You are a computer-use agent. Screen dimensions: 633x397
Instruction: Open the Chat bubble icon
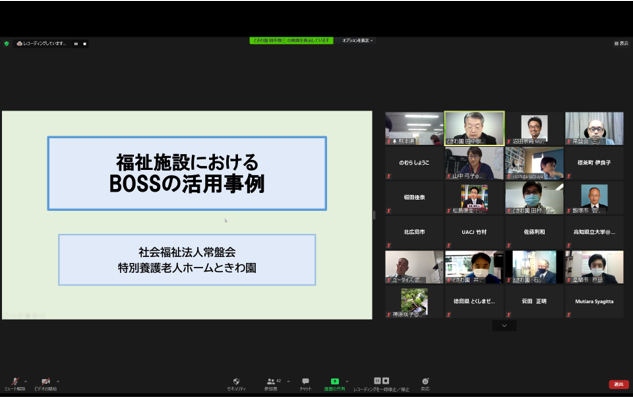(x=306, y=381)
